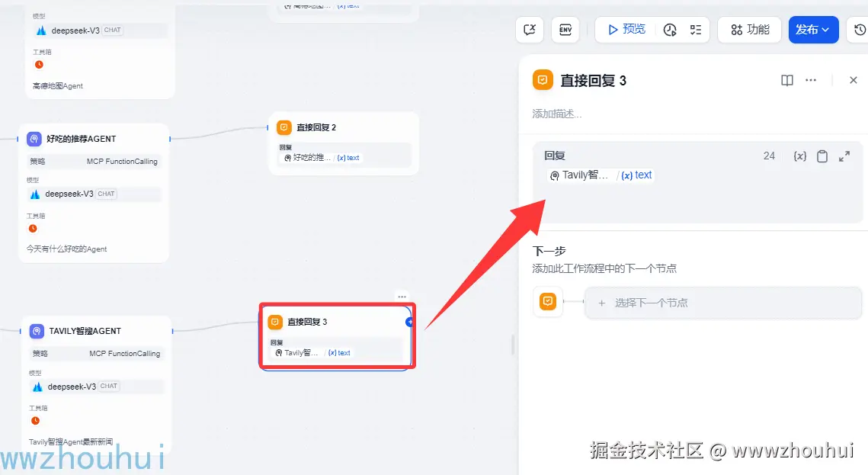Click the tool icon in 好吃的推荐AGENT node
The image size is (868, 475).
click(x=33, y=228)
